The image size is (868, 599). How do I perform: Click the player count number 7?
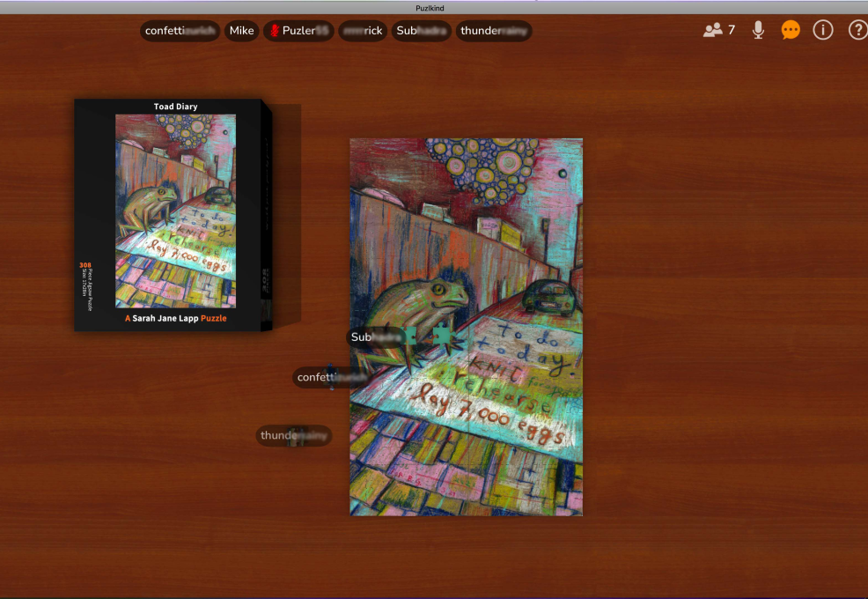click(731, 30)
